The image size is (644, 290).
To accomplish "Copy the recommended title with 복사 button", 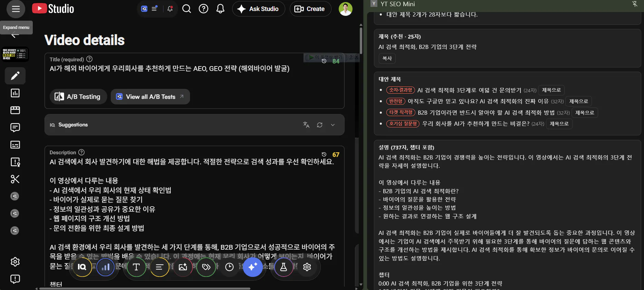I will [387, 58].
